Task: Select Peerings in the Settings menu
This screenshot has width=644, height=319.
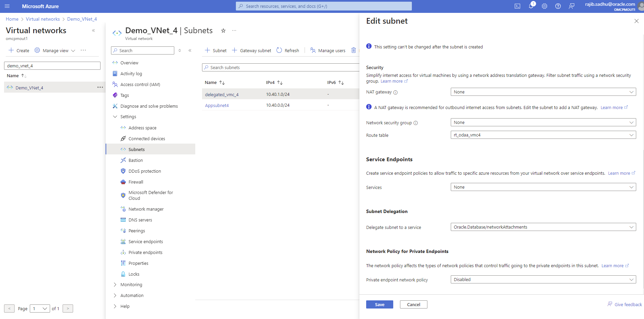Action: coord(137,230)
